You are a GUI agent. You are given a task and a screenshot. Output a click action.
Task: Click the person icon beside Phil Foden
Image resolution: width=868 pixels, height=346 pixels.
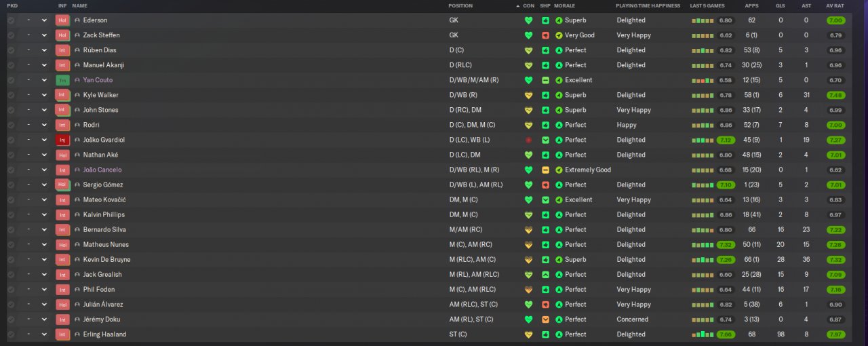tap(77, 290)
